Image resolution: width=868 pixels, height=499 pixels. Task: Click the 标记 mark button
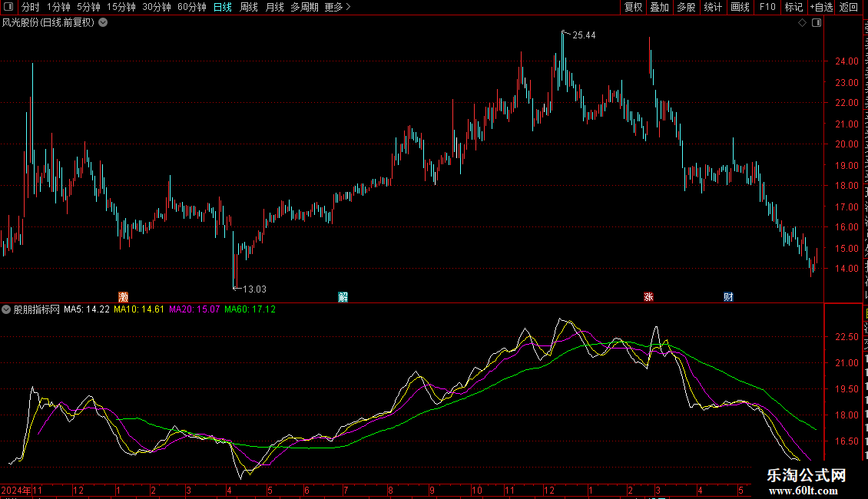pyautogui.click(x=793, y=7)
